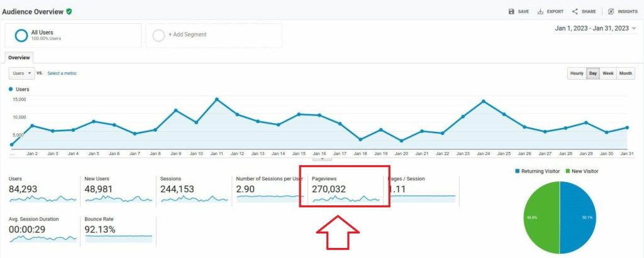Switch chart granularity to Hourly
Image resolution: width=644 pixels, height=258 pixels.
point(576,73)
